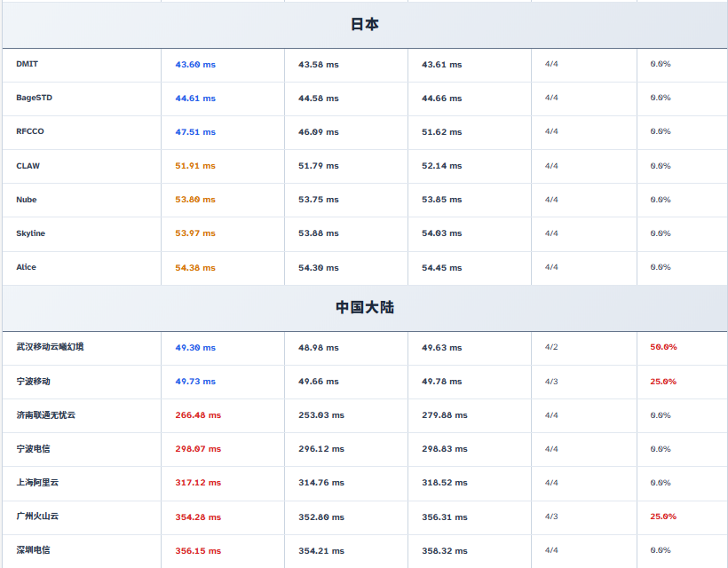Click the 4/2 packet count cell
This screenshot has width=728, height=568.
[x=551, y=347]
